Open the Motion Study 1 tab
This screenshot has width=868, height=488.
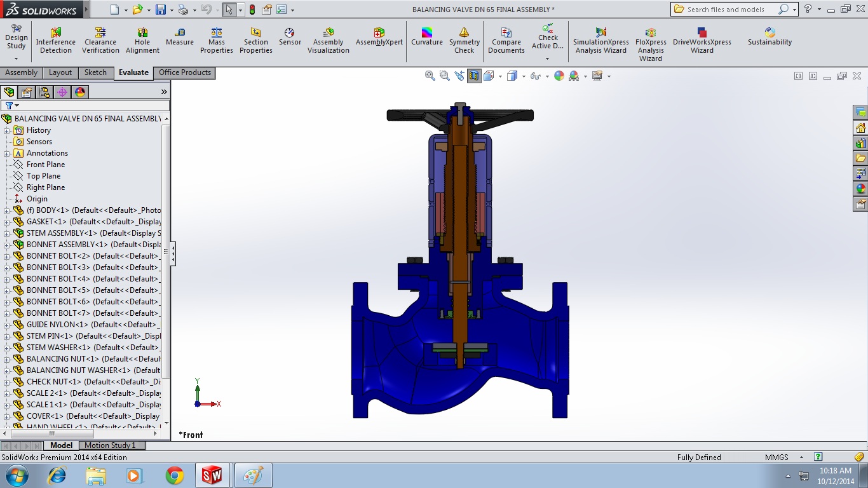[112, 445]
